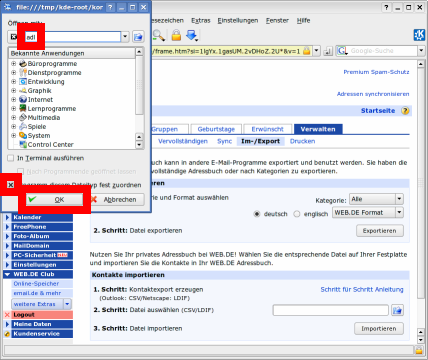Open the Drucken sub-tab
The image size is (428, 360).
[x=302, y=141]
